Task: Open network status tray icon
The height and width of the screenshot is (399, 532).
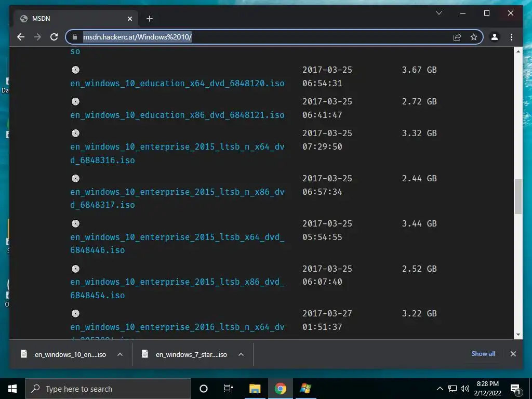Action: click(453, 389)
